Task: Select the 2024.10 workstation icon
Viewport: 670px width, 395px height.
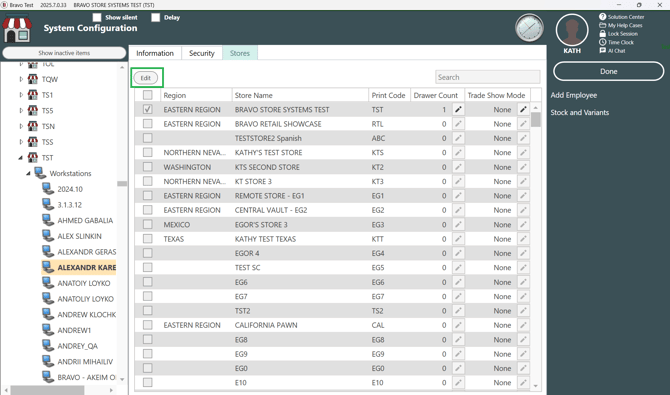Action: pos(48,189)
